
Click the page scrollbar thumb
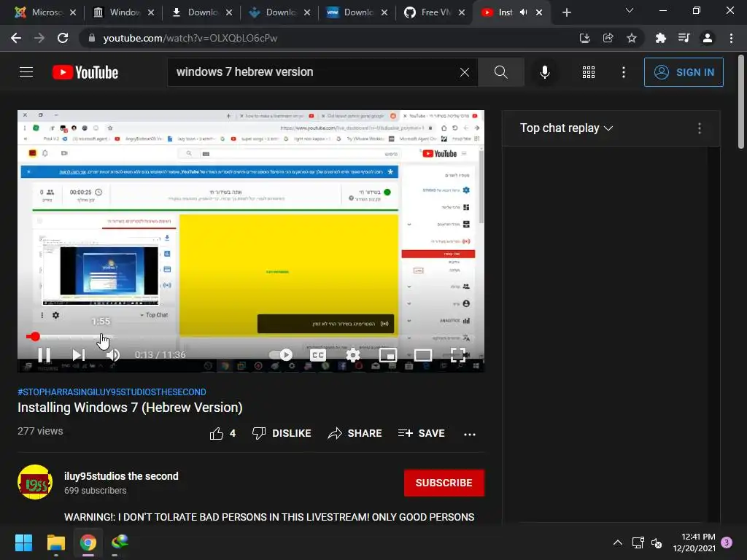741,102
